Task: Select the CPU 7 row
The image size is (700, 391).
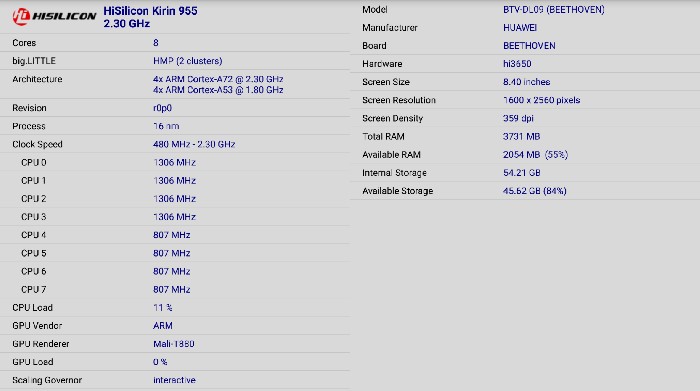Action: pyautogui.click(x=175, y=289)
